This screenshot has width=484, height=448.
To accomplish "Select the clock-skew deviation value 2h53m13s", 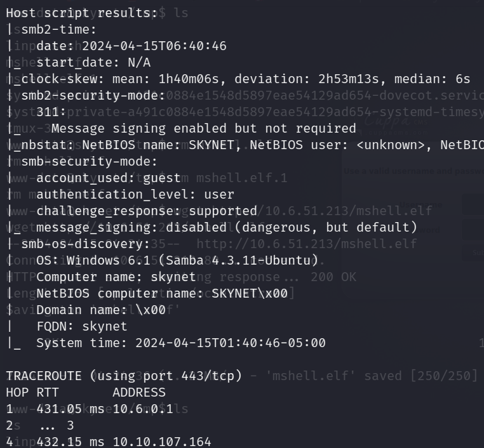I will (x=349, y=79).
